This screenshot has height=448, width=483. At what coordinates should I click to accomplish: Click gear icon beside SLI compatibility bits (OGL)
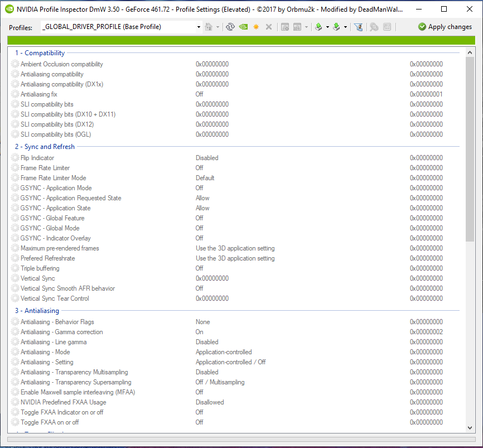coord(15,134)
